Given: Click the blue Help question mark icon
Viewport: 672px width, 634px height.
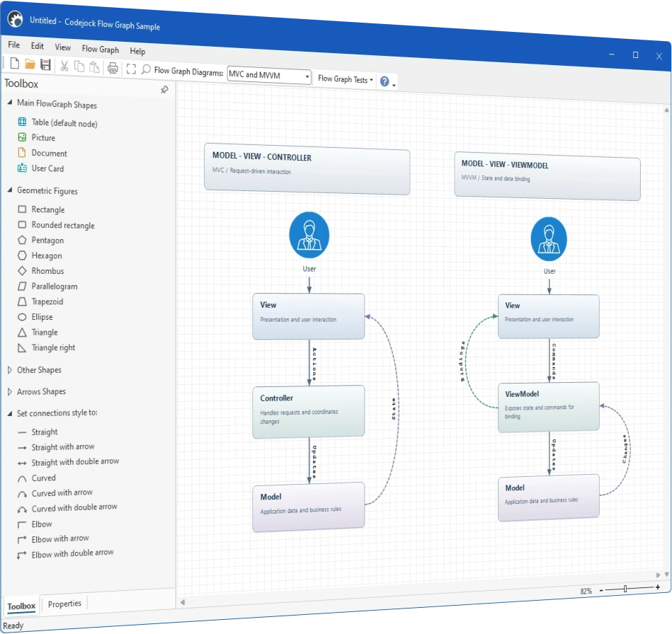Looking at the screenshot, I should click(x=385, y=81).
